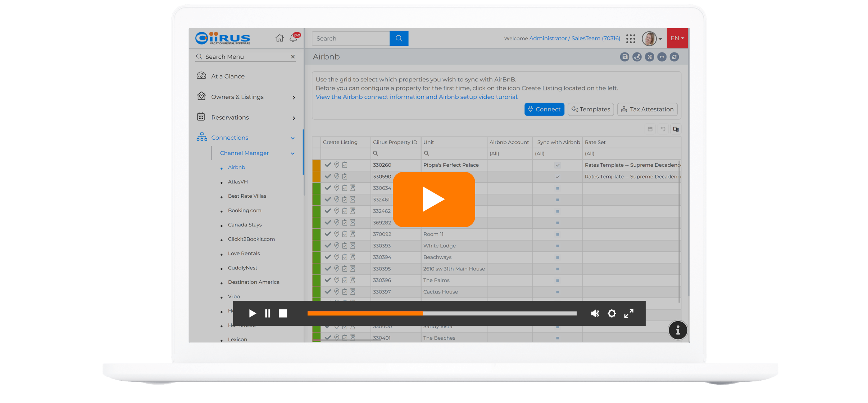This screenshot has width=868, height=403.
Task: Click the top Search input field
Action: 351,39
